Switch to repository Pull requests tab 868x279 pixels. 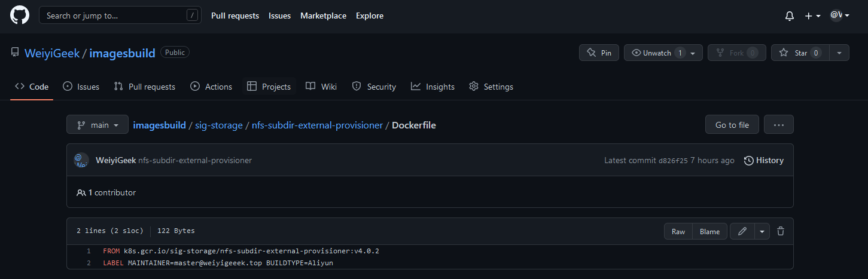[144, 87]
